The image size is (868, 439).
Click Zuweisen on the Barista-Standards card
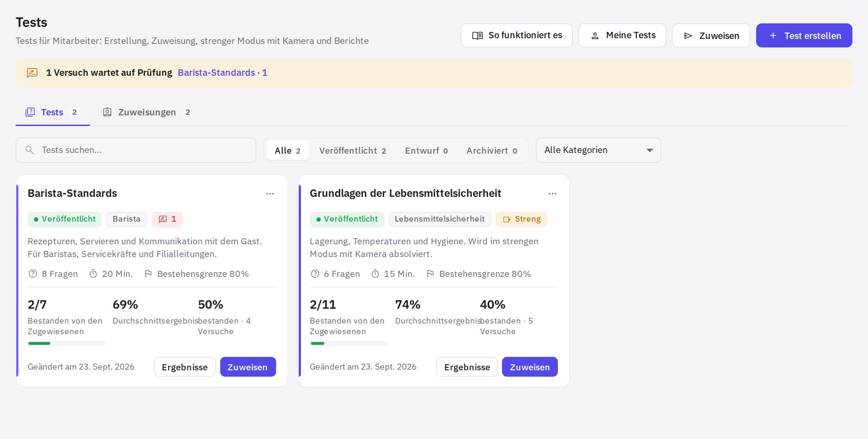(x=248, y=367)
